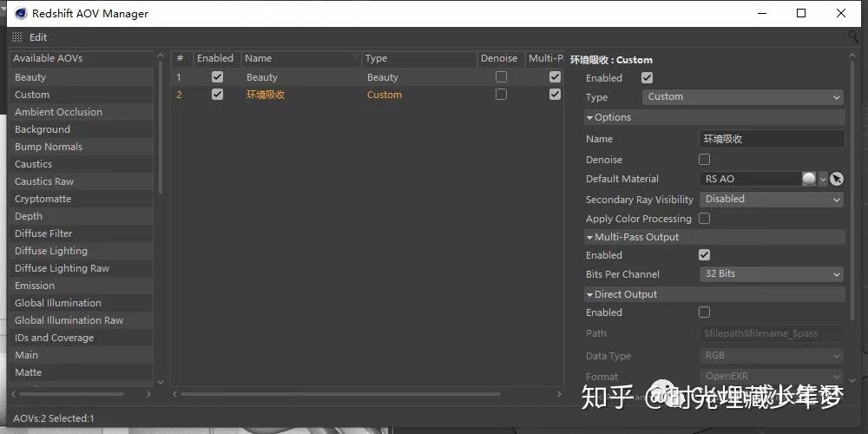
Task: Click the Multi-P column header
Action: 545,58
